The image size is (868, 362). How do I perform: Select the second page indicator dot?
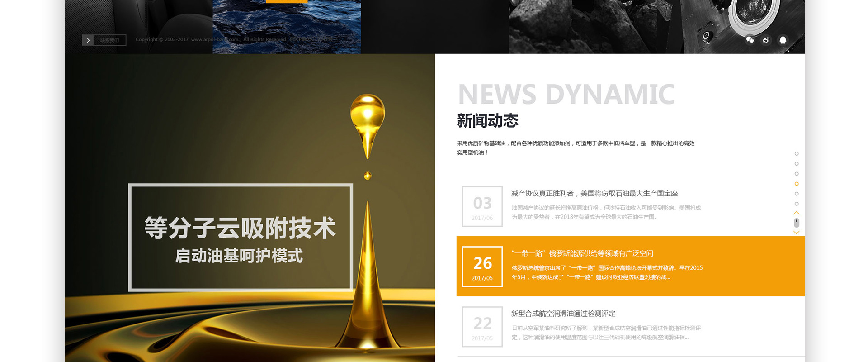[796, 164]
